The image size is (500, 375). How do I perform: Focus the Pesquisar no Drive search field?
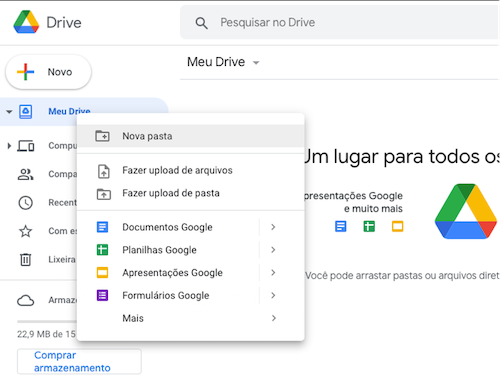(340, 22)
